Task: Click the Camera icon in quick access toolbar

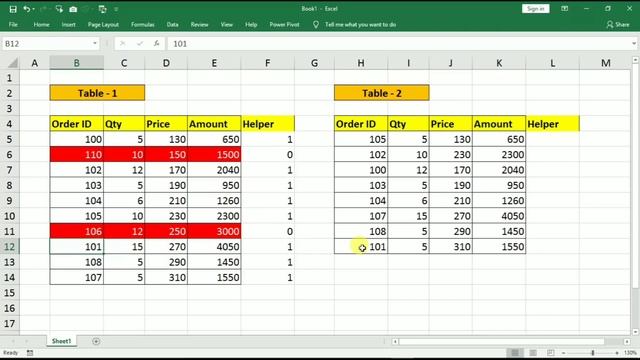Action: (73, 9)
